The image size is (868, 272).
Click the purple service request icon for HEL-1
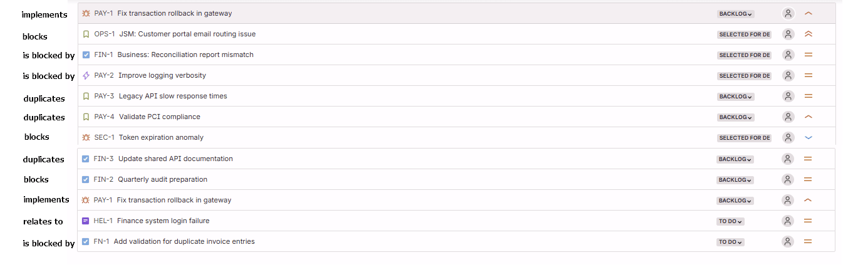pos(86,221)
